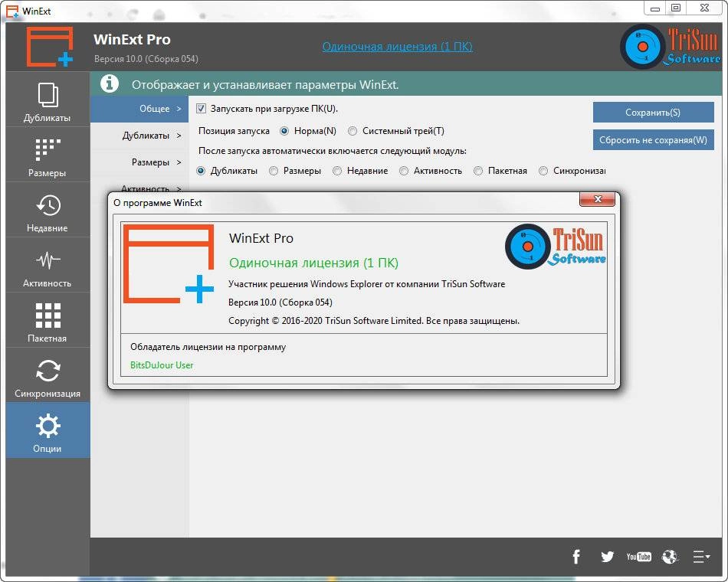Click the Copyright 2016-2020 TriSun line
This screenshot has height=582, width=728.
click(x=374, y=321)
